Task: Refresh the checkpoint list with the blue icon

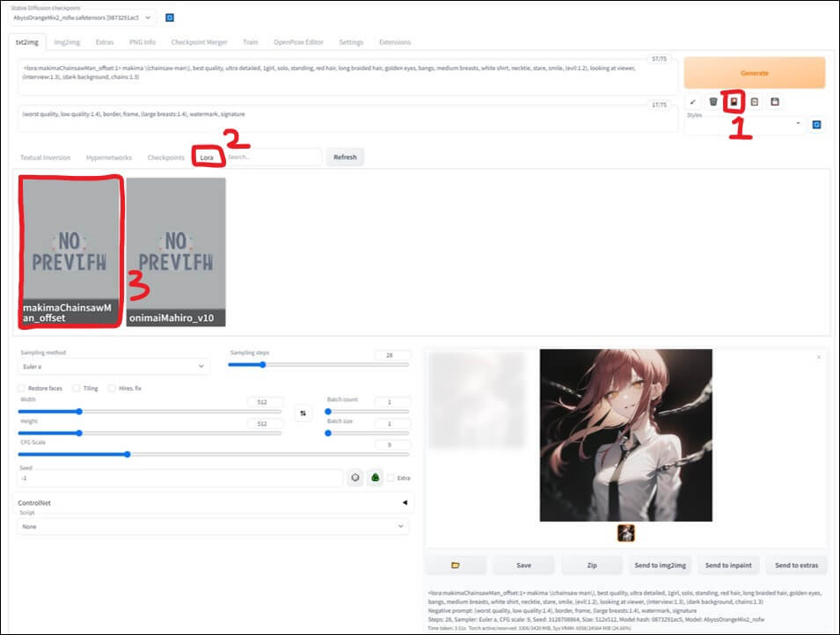Action: (169, 17)
